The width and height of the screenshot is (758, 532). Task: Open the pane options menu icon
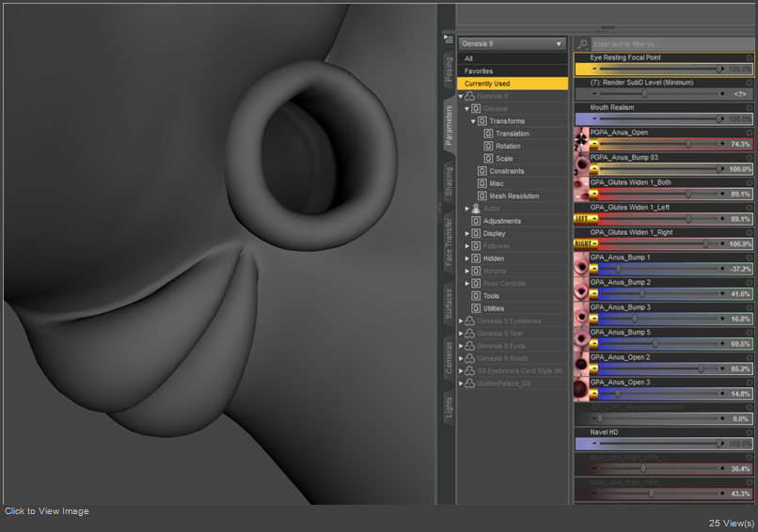pyautogui.click(x=449, y=39)
